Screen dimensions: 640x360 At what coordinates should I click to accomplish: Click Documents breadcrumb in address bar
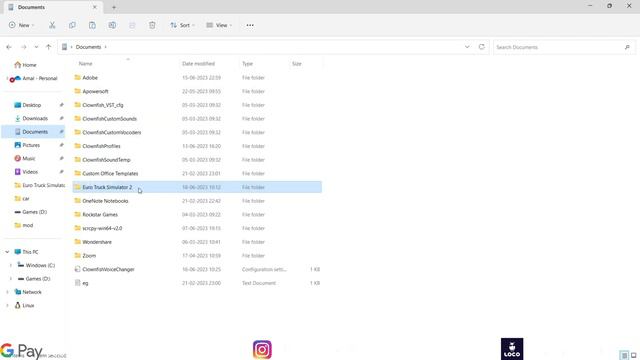[88, 47]
